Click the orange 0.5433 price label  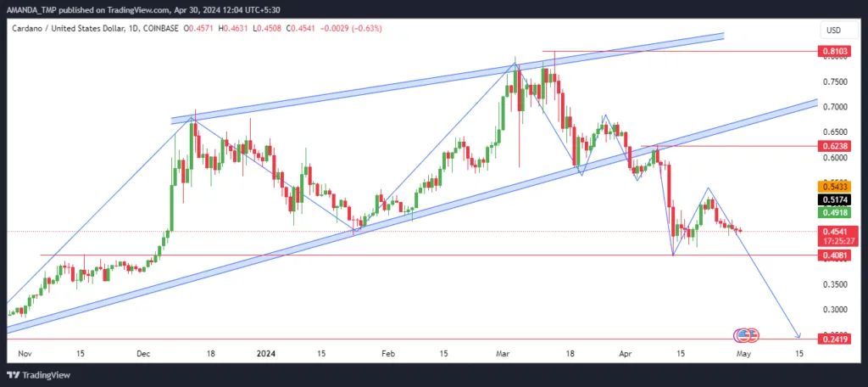tap(835, 187)
